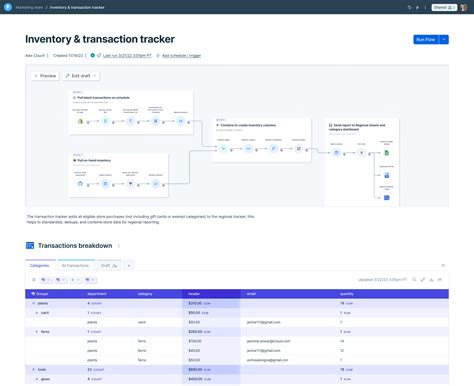
Task: Select the Shopify source node in the flow
Action: [x=80, y=121]
